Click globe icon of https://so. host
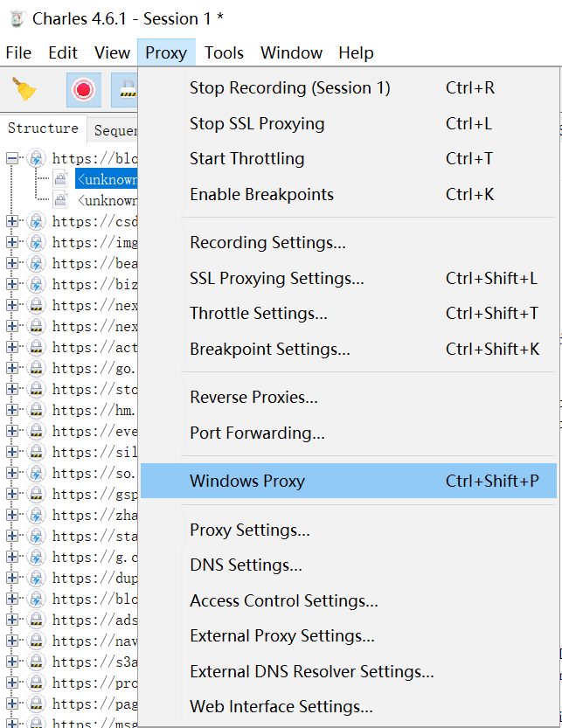Image resolution: width=562 pixels, height=728 pixels. click(x=36, y=473)
